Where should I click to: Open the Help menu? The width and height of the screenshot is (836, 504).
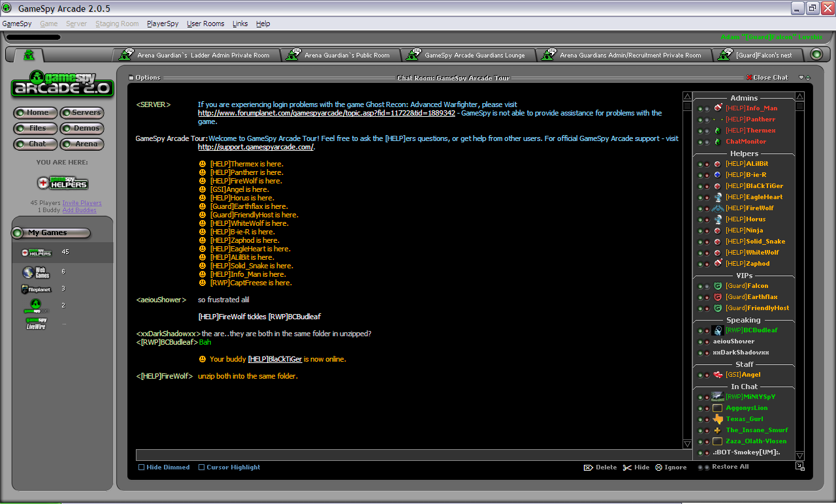pyautogui.click(x=263, y=24)
